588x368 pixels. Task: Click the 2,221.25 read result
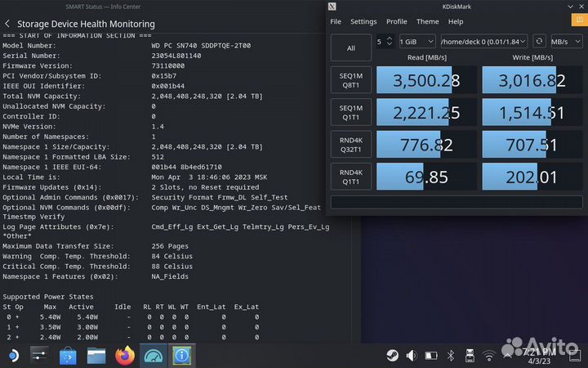426,112
